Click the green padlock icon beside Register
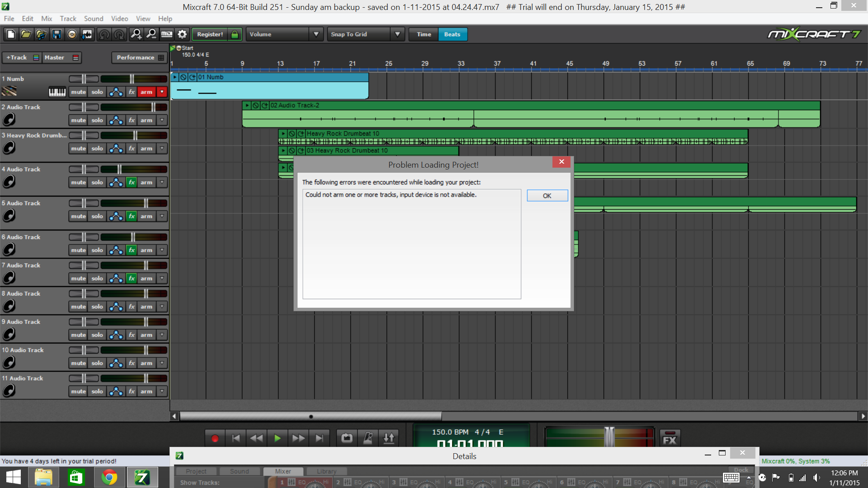This screenshot has width=868, height=488. pos(235,34)
